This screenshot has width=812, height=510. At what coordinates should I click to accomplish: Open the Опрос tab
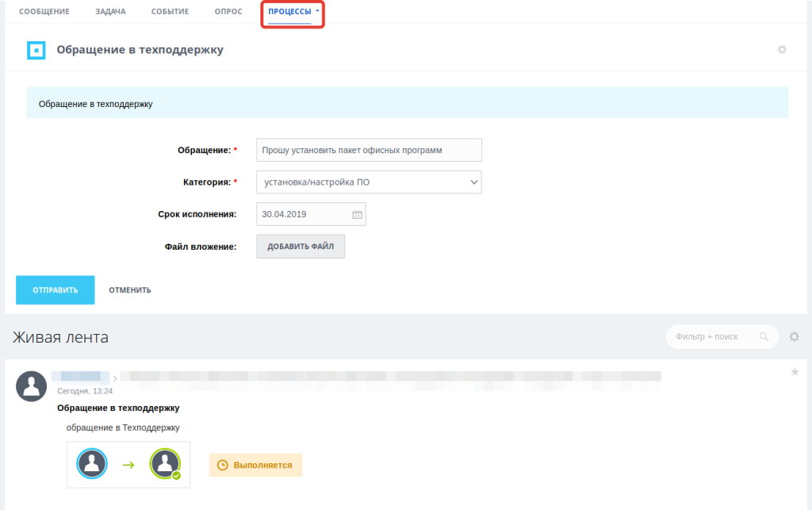point(228,11)
